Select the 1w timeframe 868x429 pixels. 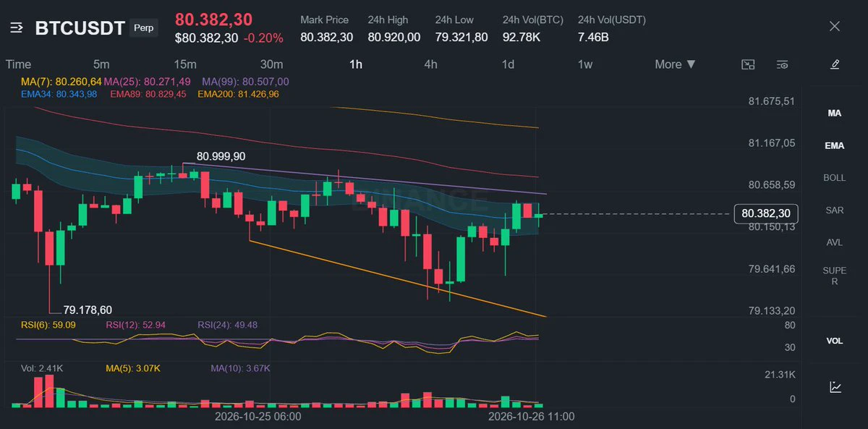584,64
